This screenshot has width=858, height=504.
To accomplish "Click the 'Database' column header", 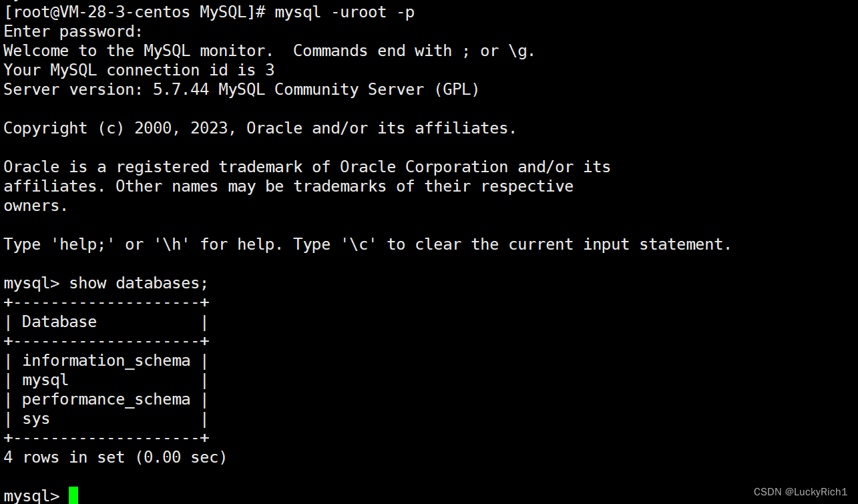I will pyautogui.click(x=59, y=322).
